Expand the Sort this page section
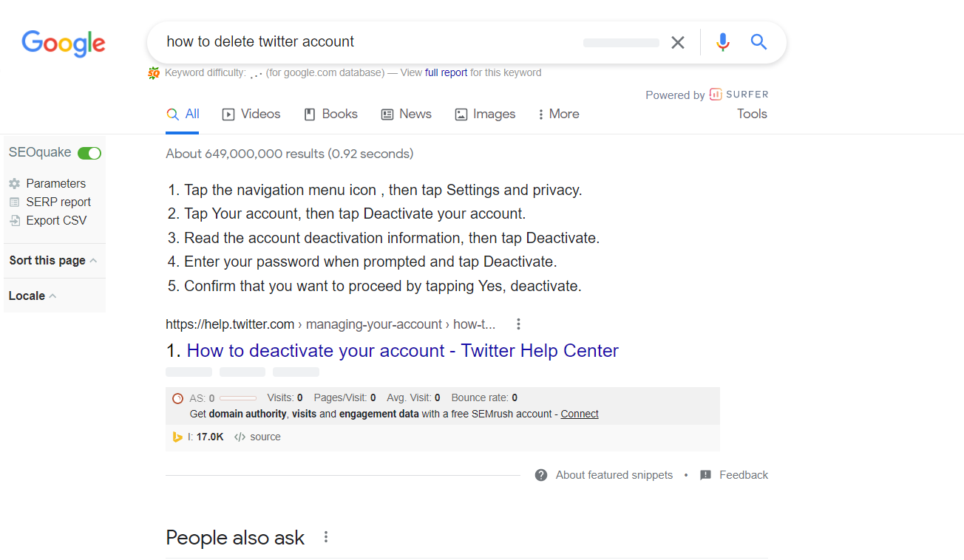This screenshot has height=560, width=964. [x=53, y=261]
